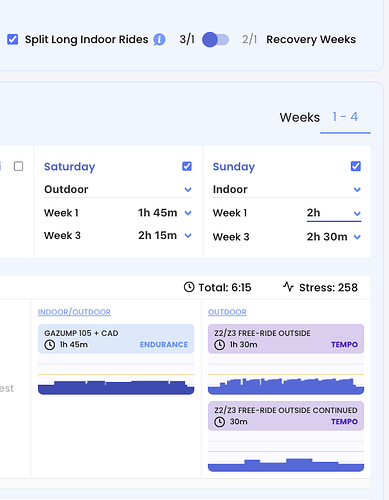This screenshot has height=500, width=389.
Task: Click the INDOOR/OUTDOOR link above Saturday workout
Action: [x=74, y=312]
